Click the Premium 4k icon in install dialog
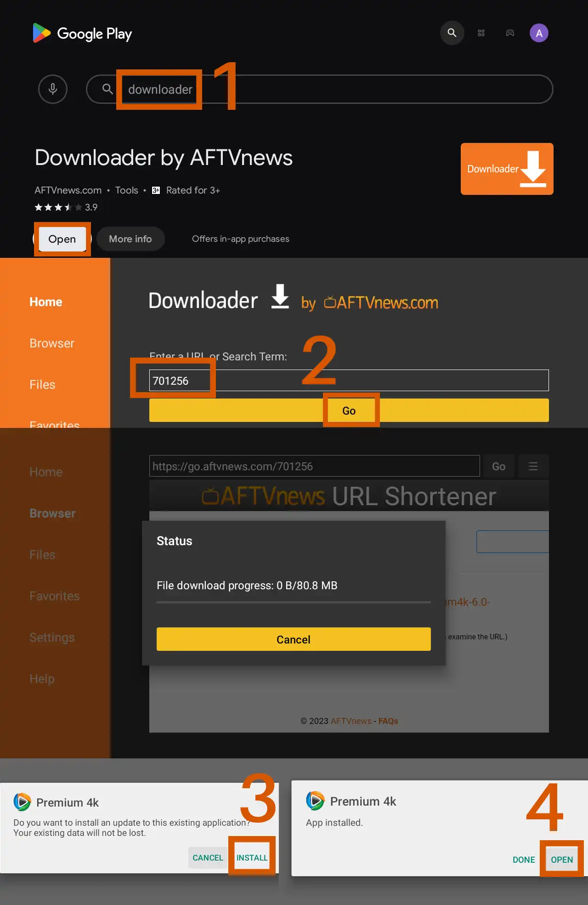This screenshot has width=588, height=905. [22, 802]
